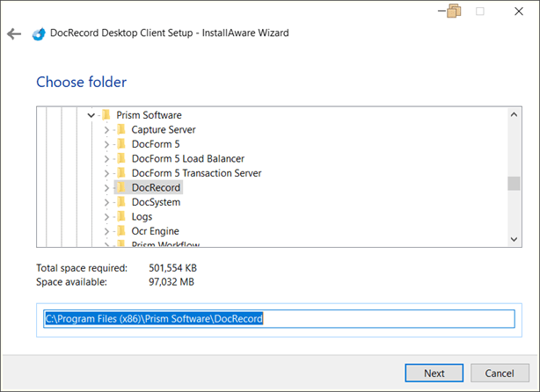This screenshot has width=540, height=392.
Task: Click the DocForm 5 folder icon
Action: pos(121,144)
